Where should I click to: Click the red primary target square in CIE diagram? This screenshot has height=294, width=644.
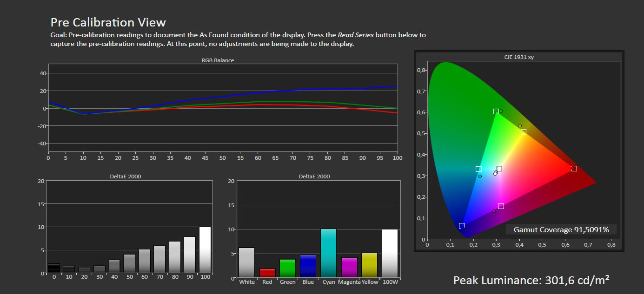[x=574, y=169]
